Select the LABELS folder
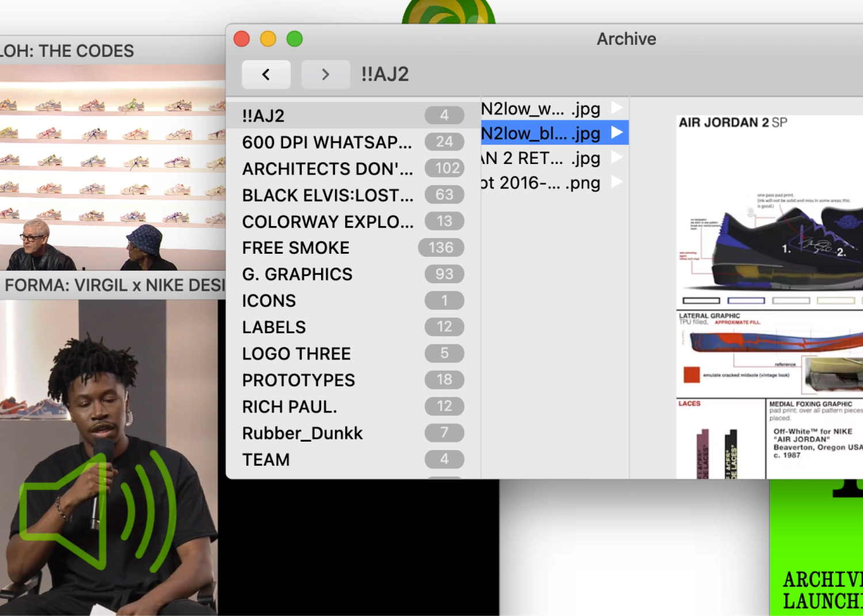The image size is (863, 616). tap(353, 327)
